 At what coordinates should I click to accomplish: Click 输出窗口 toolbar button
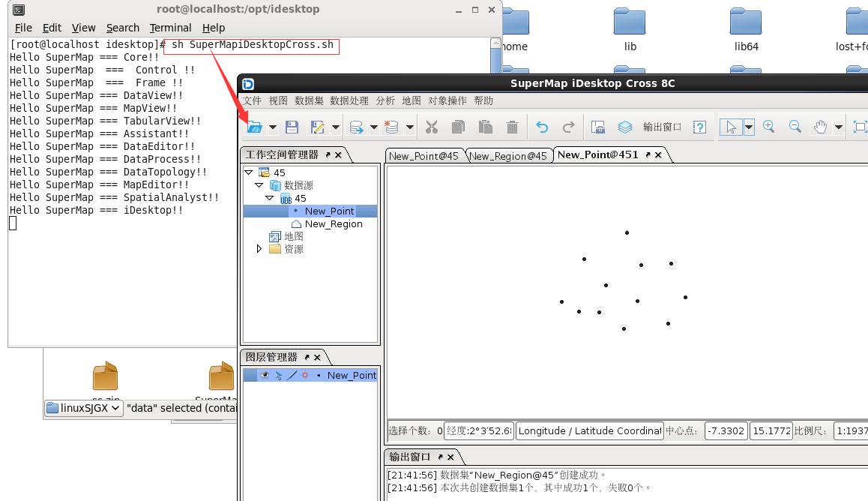(662, 127)
